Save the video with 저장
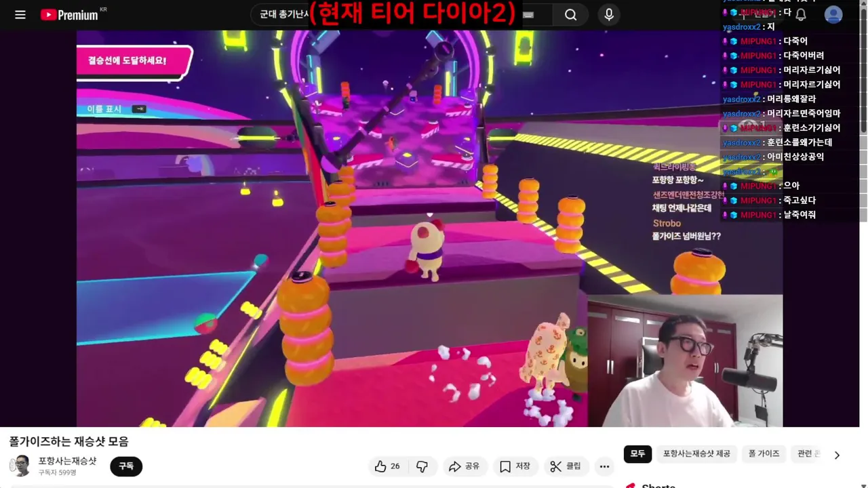 click(x=515, y=466)
